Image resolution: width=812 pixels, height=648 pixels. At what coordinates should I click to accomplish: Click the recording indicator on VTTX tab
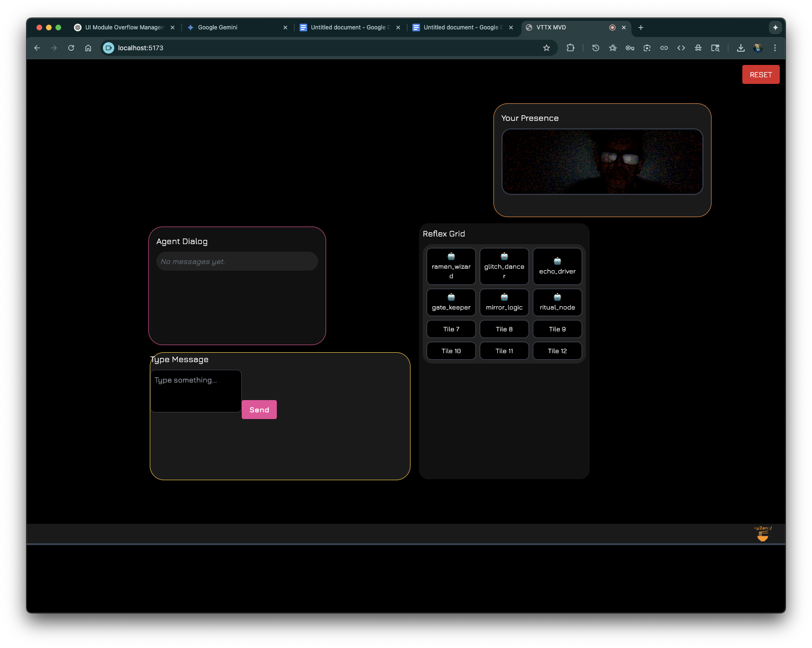click(612, 27)
